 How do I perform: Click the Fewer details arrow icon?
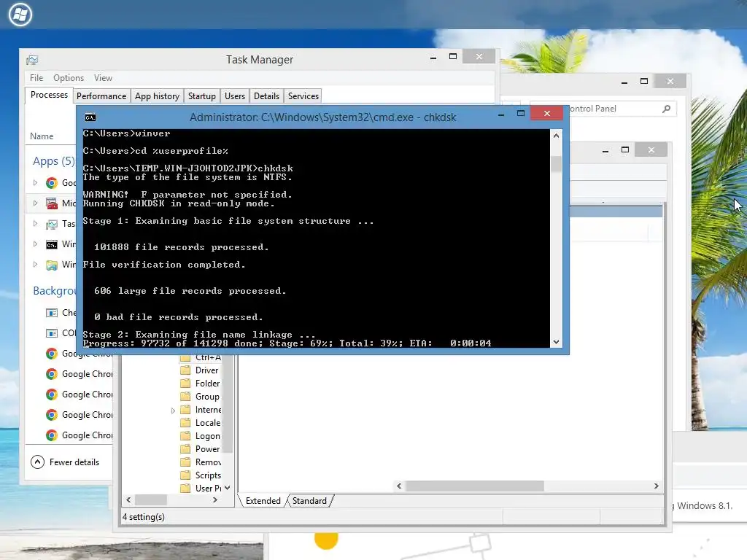point(37,462)
